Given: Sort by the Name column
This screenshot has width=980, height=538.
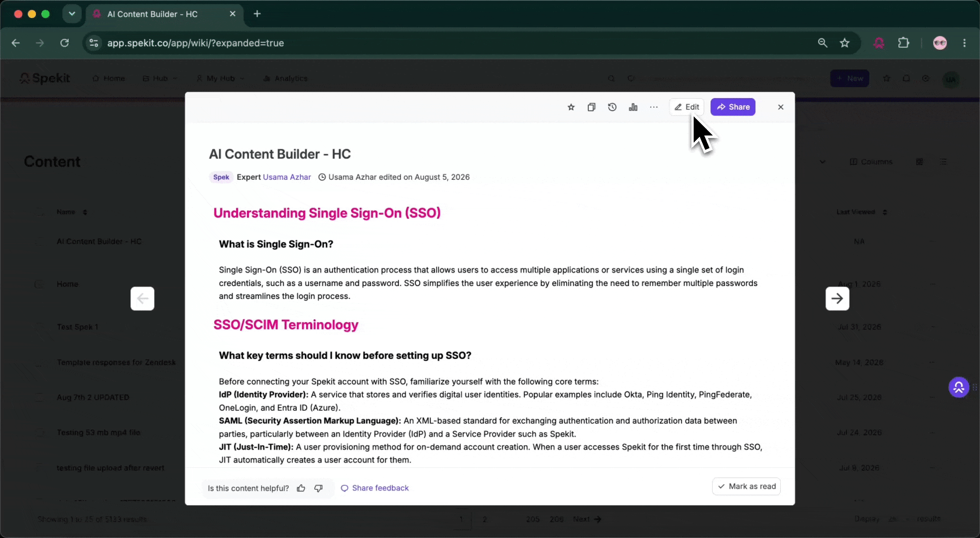Looking at the screenshot, I should 72,212.
